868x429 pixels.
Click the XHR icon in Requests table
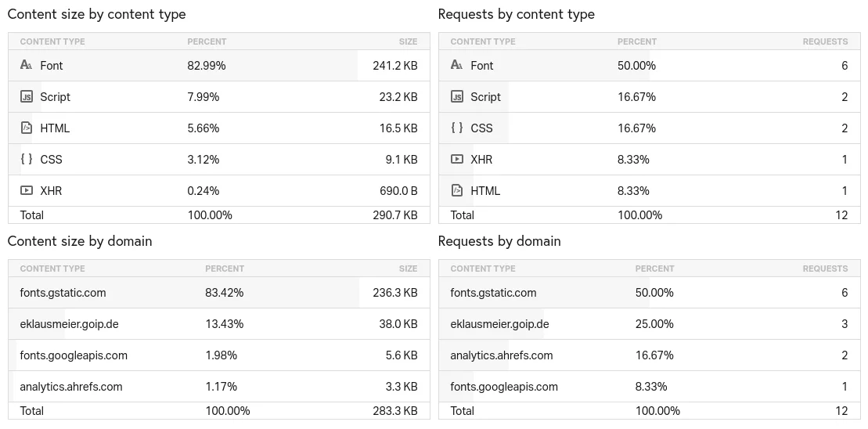coord(457,160)
